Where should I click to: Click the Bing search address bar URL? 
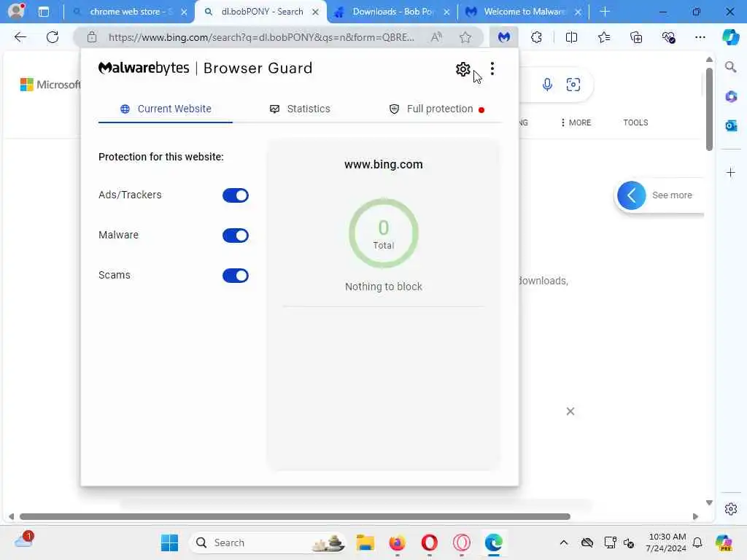[261, 37]
